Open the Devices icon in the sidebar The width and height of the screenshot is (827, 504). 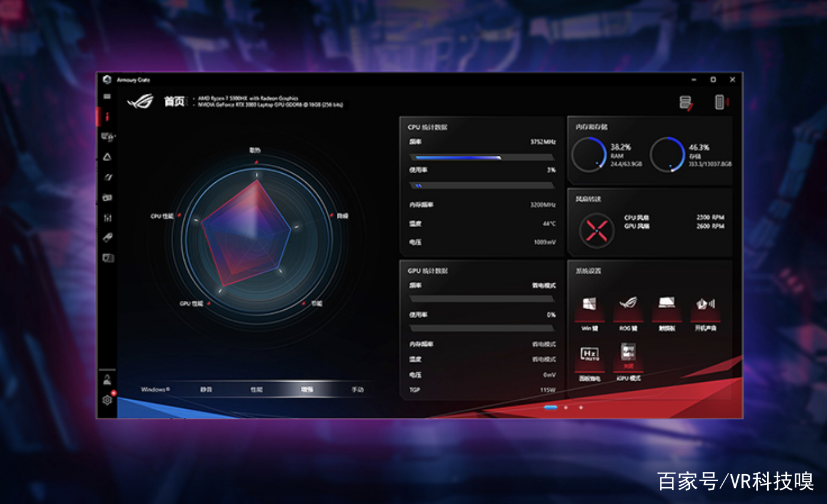coord(107,137)
